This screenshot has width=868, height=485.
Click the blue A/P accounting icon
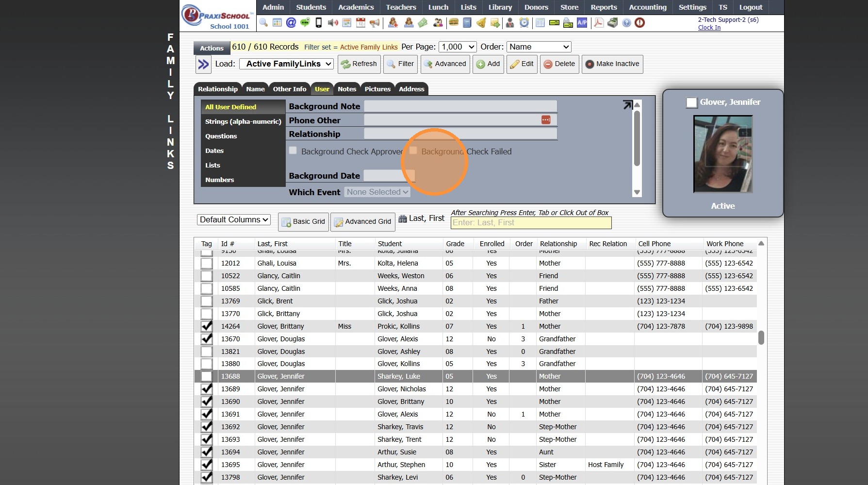(582, 22)
